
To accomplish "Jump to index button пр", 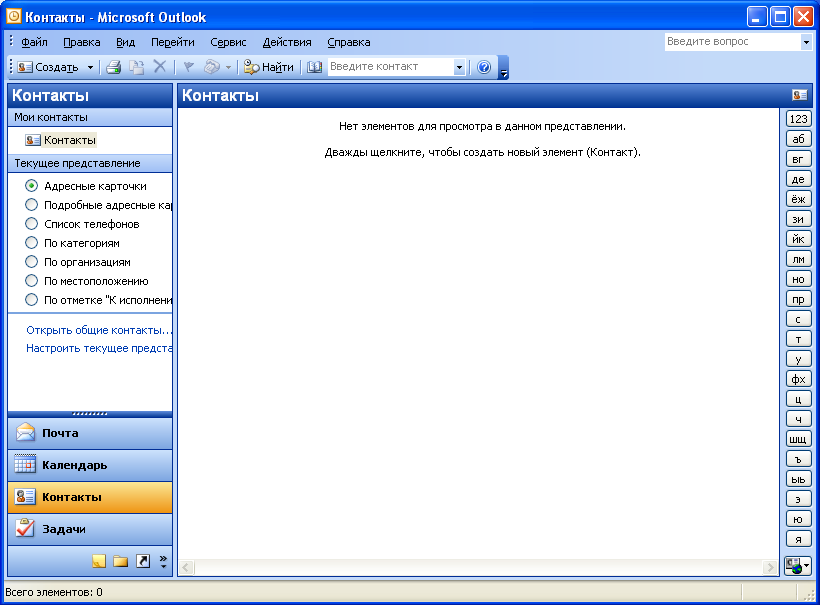I will (799, 299).
